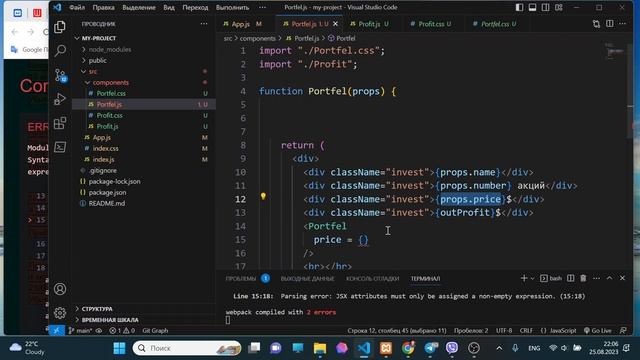The height and width of the screenshot is (360, 640).
Task: Open the Файл menu
Action: pos(77,7)
